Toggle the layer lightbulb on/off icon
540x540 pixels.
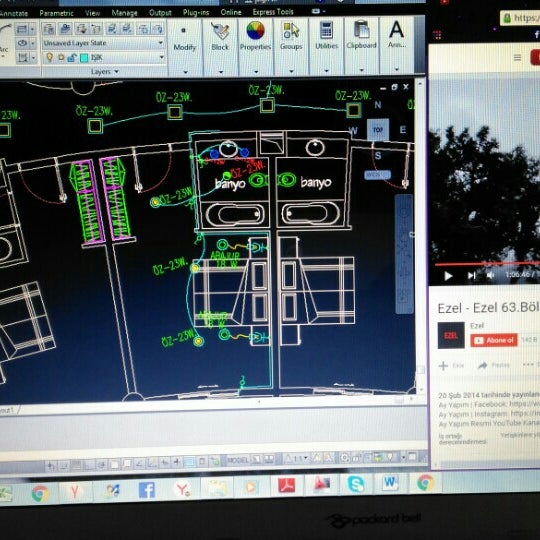click(x=50, y=57)
